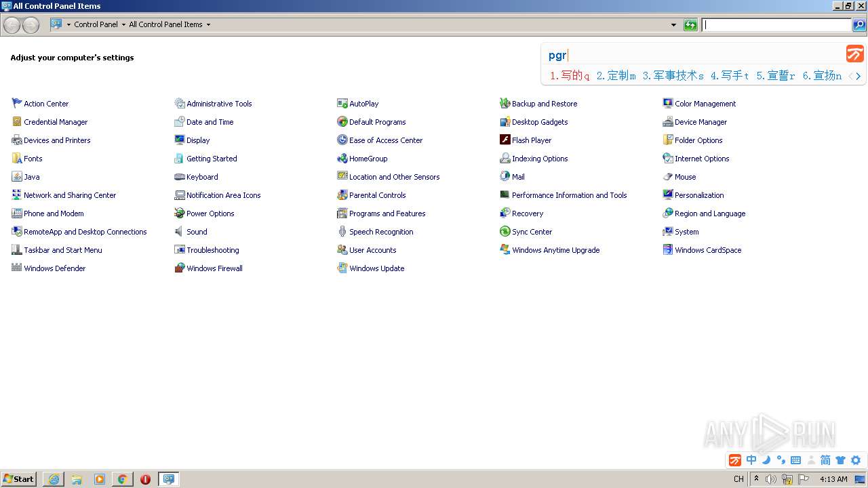Image resolution: width=868 pixels, height=488 pixels.
Task: Open the Backup and Restore icon
Action: [505, 103]
